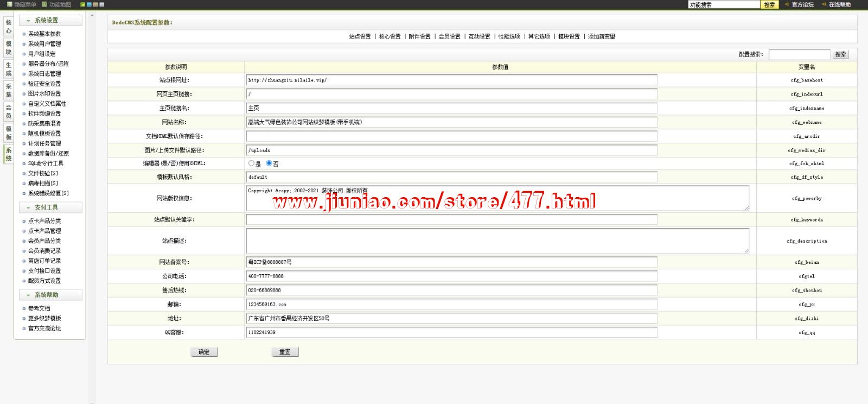Open 系统用户管理 in sidebar
The image size is (868, 404).
click(44, 44)
